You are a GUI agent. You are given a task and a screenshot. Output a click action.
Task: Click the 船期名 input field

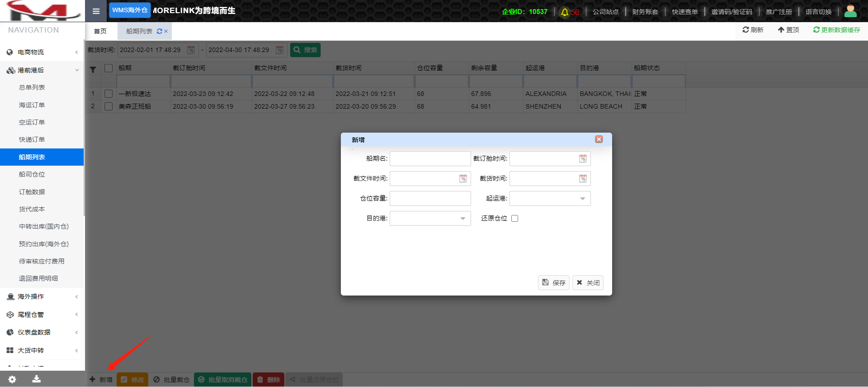[x=430, y=158]
